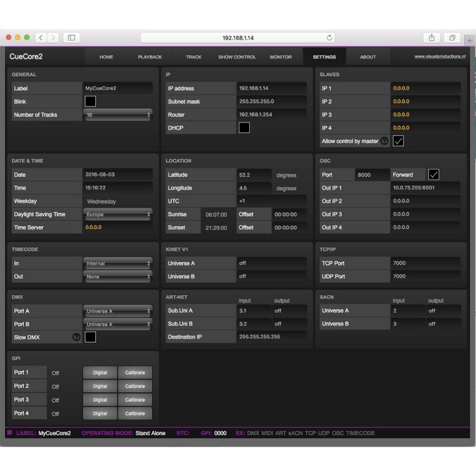Toggle the browser sidebar icon
This screenshot has width=476, height=476.
pos(71,37)
